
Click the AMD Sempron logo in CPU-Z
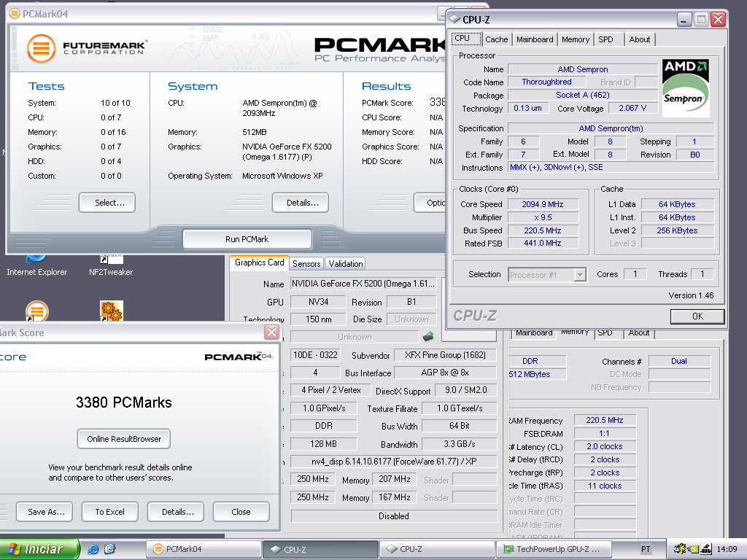686,88
